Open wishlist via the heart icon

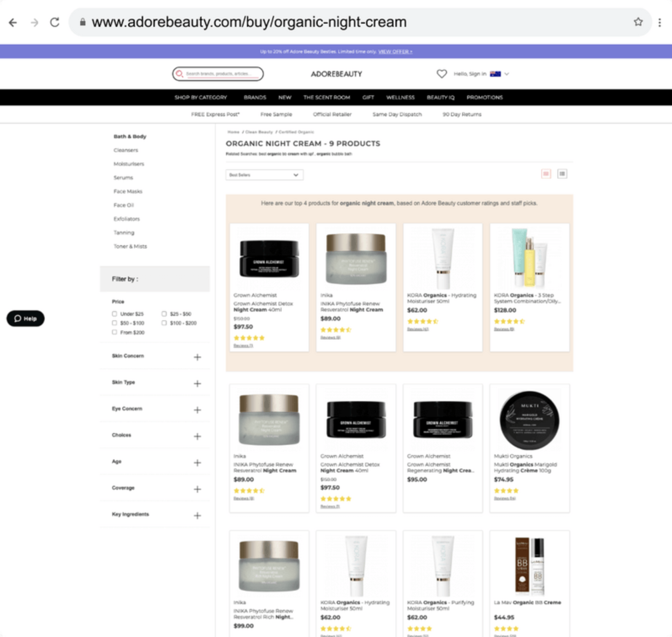click(x=441, y=74)
